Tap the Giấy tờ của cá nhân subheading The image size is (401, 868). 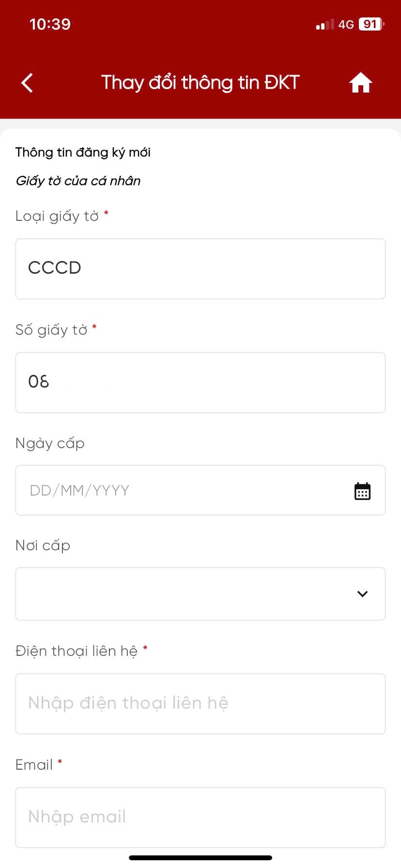78,181
